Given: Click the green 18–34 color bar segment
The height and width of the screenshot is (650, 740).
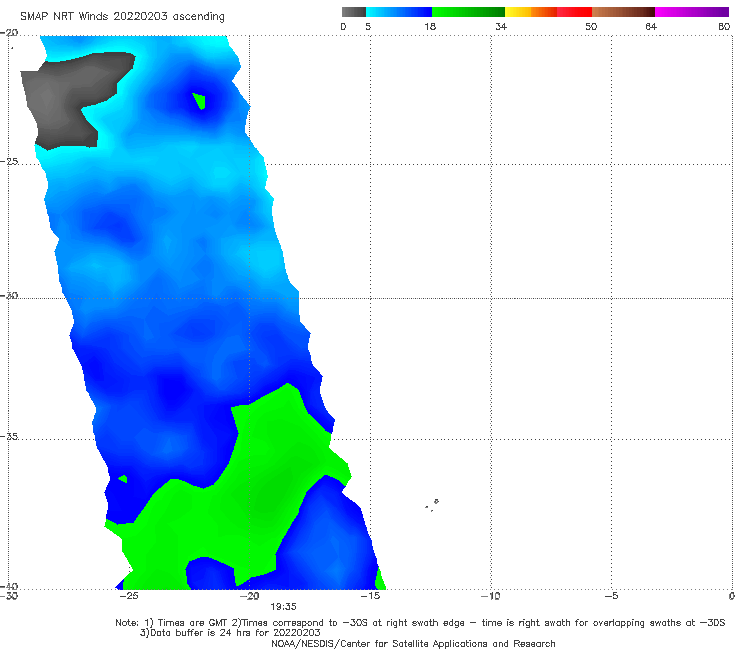Looking at the screenshot, I should pyautogui.click(x=468, y=12).
